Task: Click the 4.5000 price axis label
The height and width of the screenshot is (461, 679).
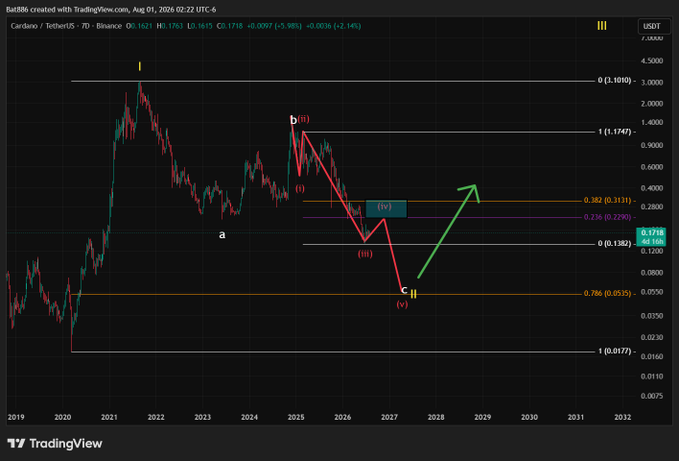Action: click(652, 61)
